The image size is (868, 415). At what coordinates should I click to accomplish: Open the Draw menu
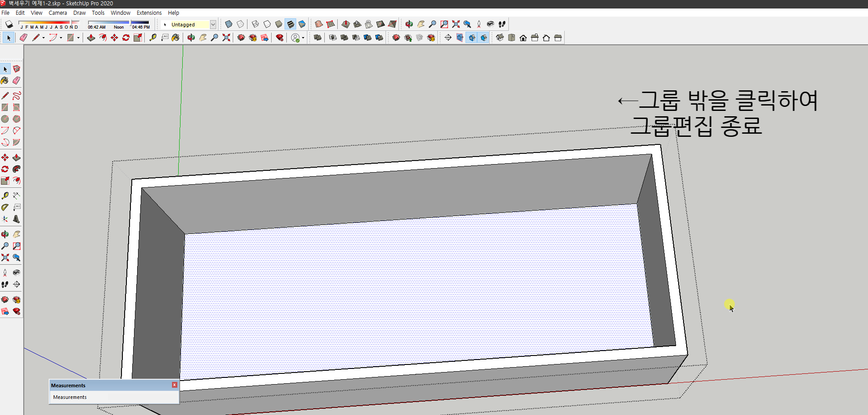(80, 13)
